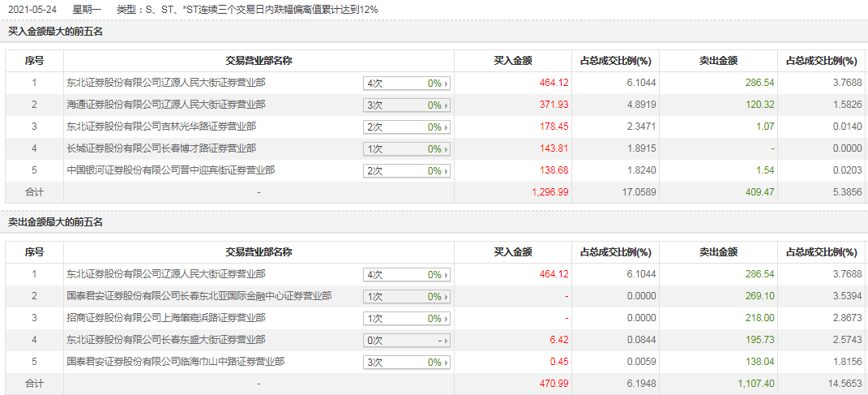
Task: Select sell amount 269.10
Action: coord(759,296)
